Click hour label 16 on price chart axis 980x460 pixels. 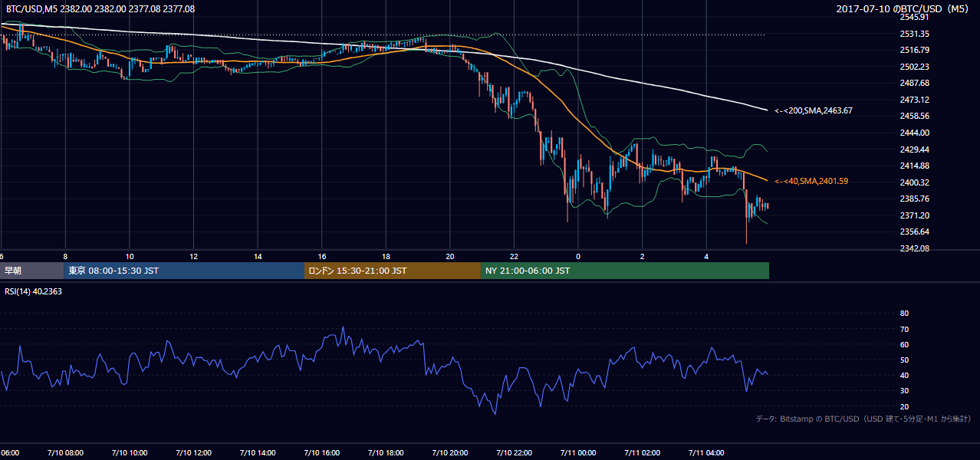point(322,256)
